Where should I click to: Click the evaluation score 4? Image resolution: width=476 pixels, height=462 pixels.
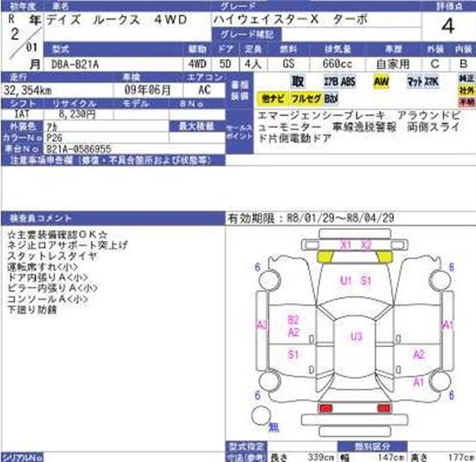(448, 26)
